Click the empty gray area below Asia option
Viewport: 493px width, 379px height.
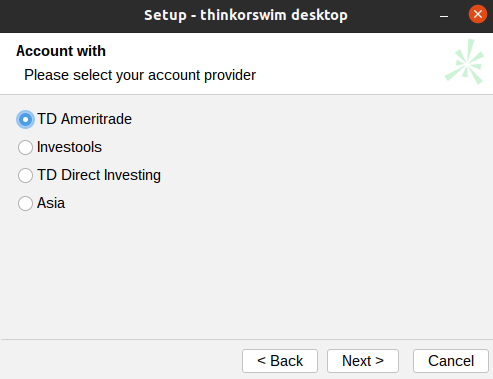tap(246, 273)
